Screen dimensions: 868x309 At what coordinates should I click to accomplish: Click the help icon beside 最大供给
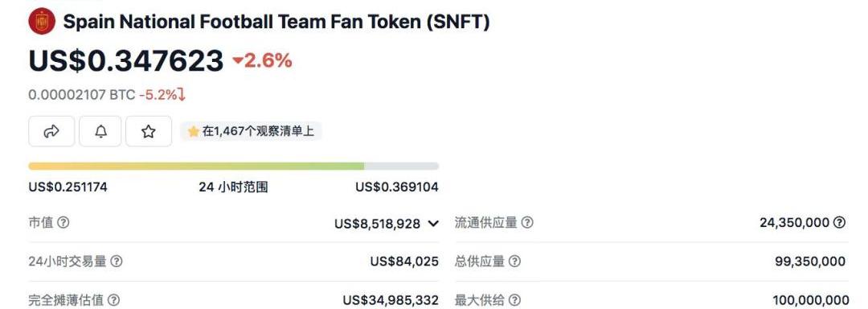click(x=515, y=300)
